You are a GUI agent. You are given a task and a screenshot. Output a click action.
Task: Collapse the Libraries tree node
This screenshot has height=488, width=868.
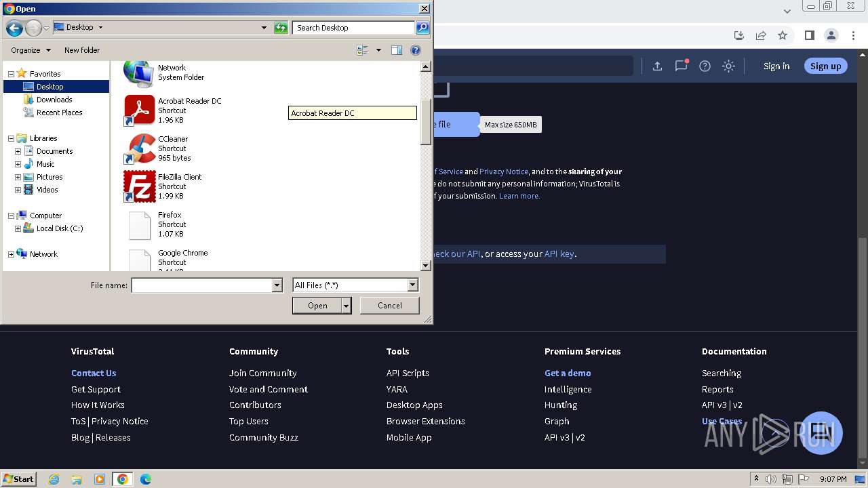pos(11,138)
